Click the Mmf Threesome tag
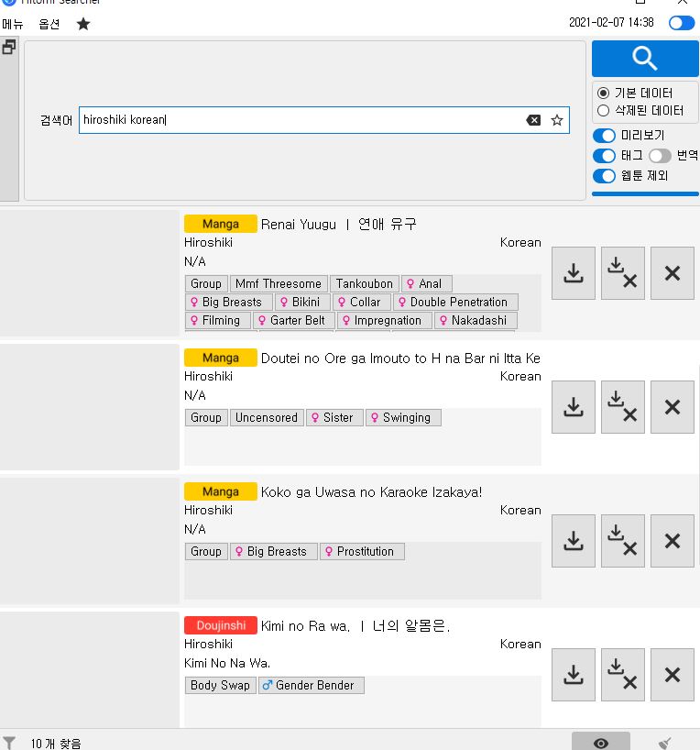Image resolution: width=700 pixels, height=750 pixels. point(279,283)
